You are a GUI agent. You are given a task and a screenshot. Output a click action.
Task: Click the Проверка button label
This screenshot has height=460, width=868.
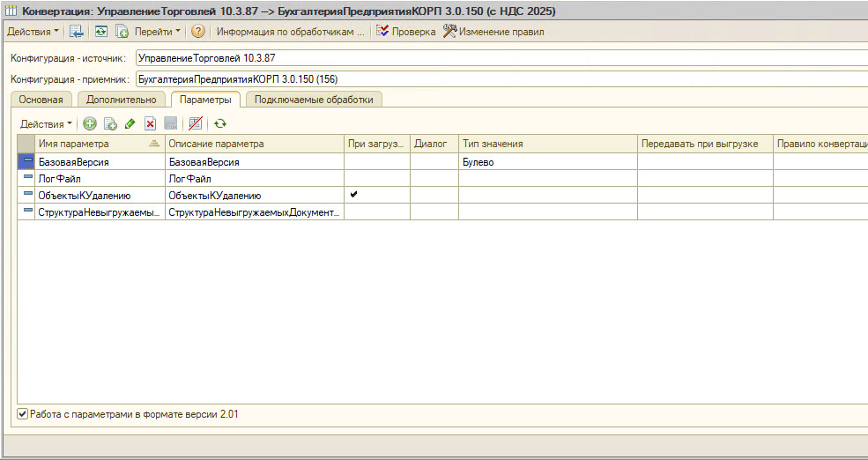[413, 32]
